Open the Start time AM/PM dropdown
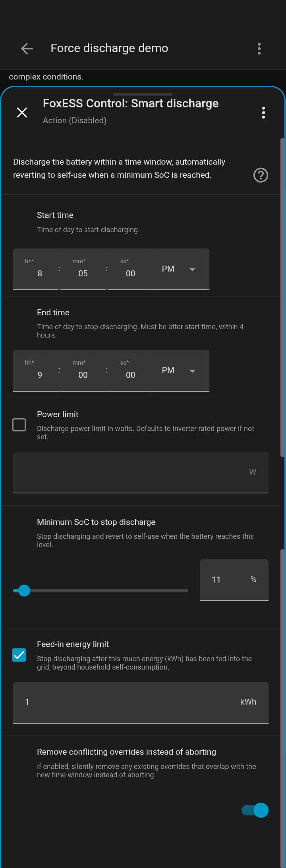The height and width of the screenshot is (868, 286). point(179,269)
